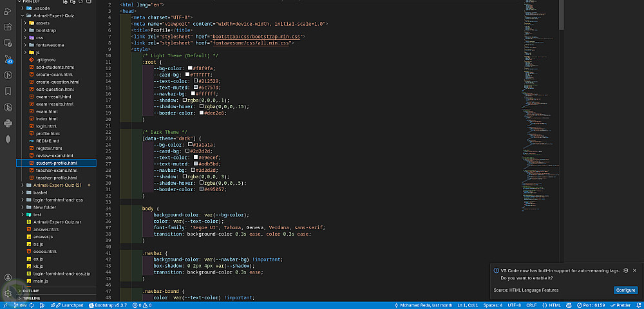Change HTML language mode
The width and height of the screenshot is (644, 309).
551,305
